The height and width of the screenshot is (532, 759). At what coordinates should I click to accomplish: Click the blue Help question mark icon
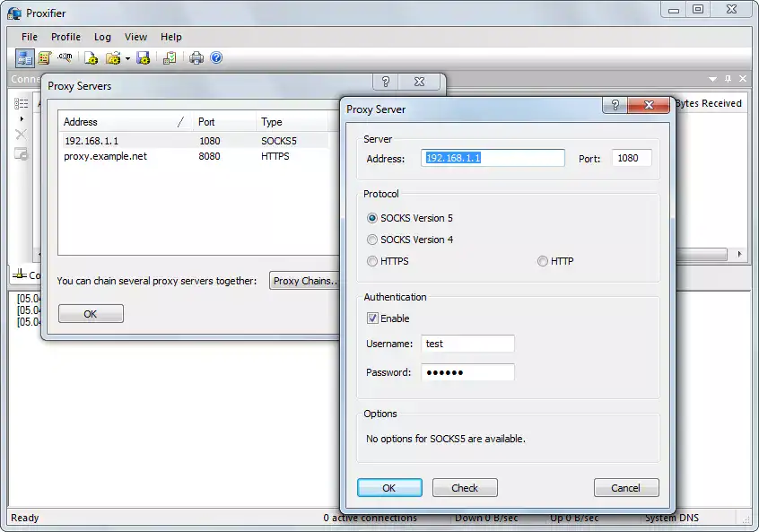click(216, 58)
